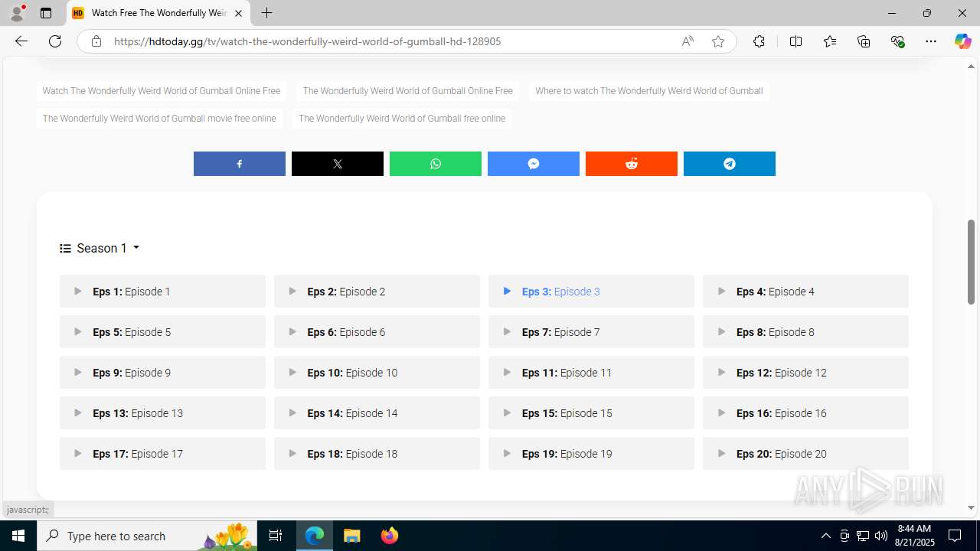Enable Split screen view
This screenshot has width=980, height=551.
[x=796, y=41]
